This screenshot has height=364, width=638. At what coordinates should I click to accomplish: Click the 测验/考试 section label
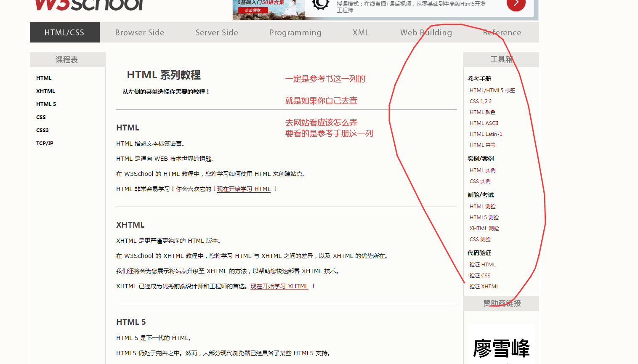point(481,195)
